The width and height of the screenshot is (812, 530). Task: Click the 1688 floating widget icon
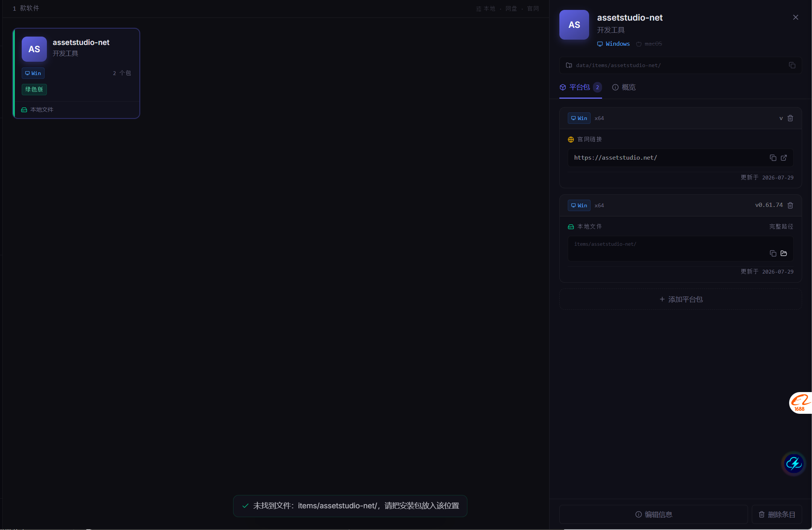[800, 403]
